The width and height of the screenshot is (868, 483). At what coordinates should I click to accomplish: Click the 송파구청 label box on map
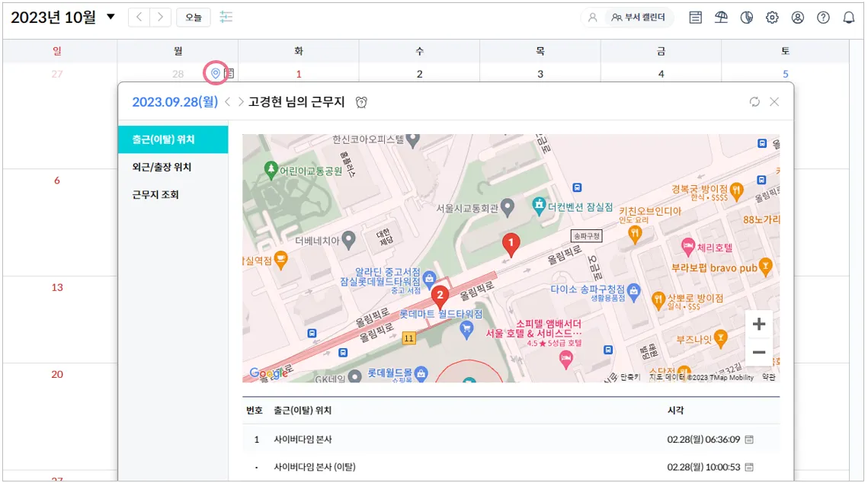tap(586, 235)
